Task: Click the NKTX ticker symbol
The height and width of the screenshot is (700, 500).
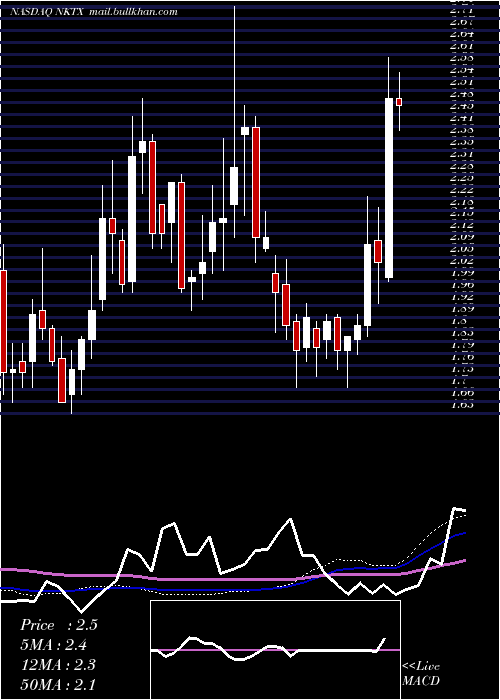Action: [x=68, y=12]
